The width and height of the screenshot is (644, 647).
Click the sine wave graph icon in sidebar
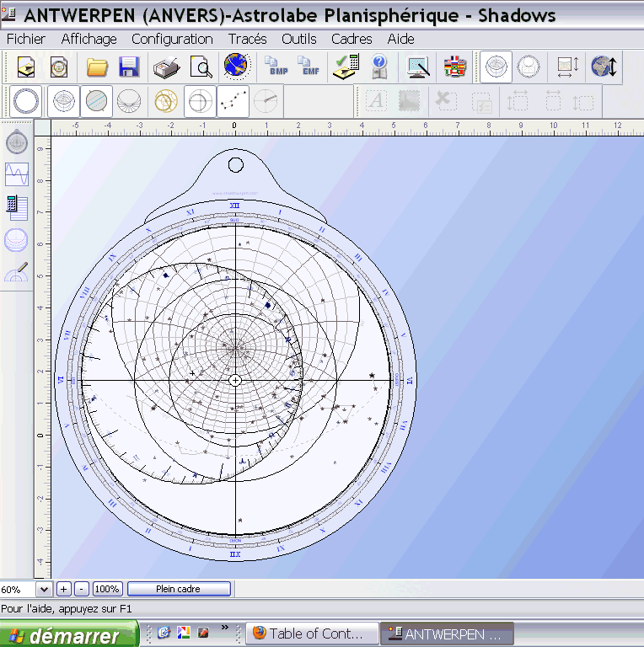[17, 174]
